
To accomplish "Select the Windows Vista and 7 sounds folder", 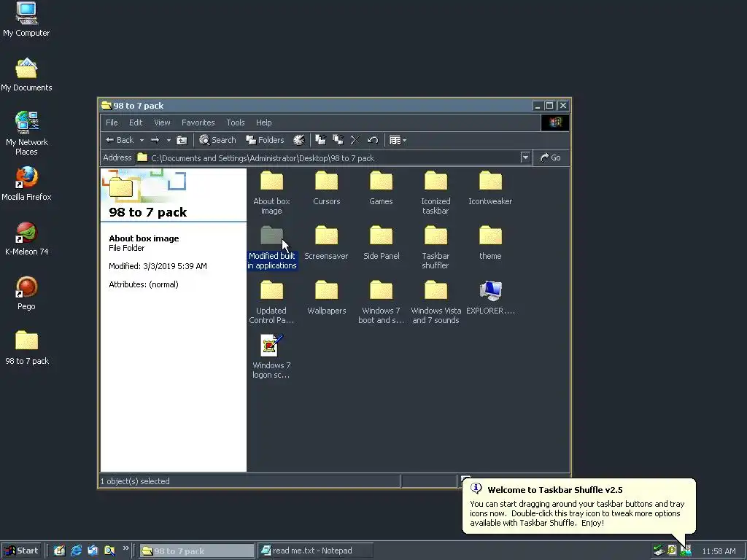I will coord(436,302).
